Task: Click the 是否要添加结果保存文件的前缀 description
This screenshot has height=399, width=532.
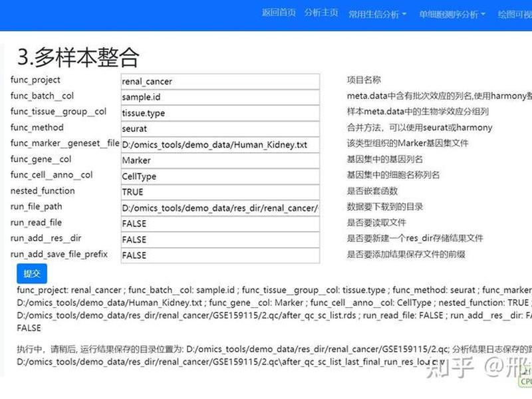Action: [406, 255]
